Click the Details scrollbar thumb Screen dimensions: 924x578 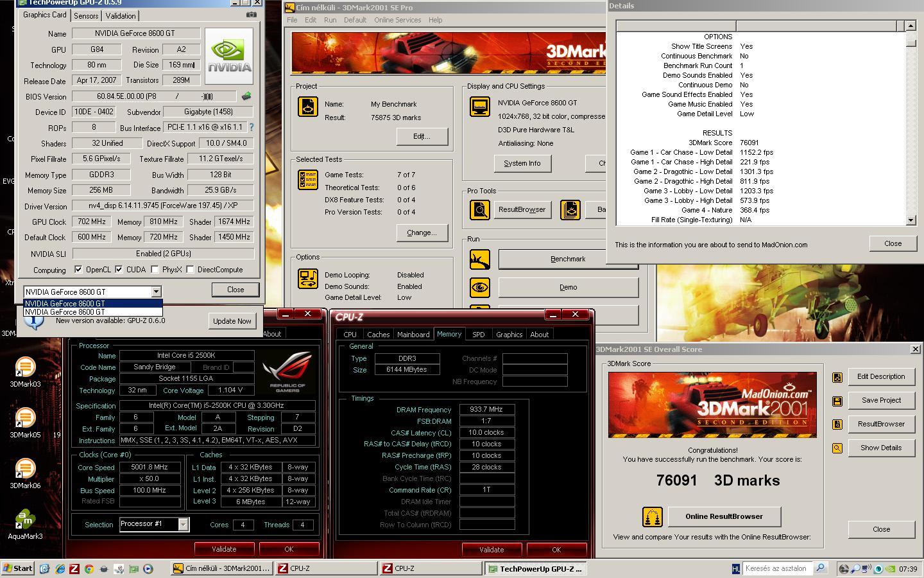click(x=911, y=42)
